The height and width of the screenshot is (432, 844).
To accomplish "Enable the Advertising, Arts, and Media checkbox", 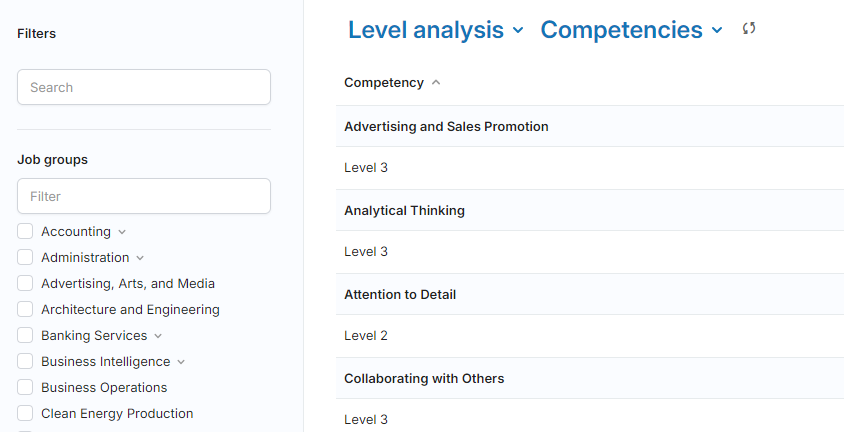I will [x=26, y=284].
